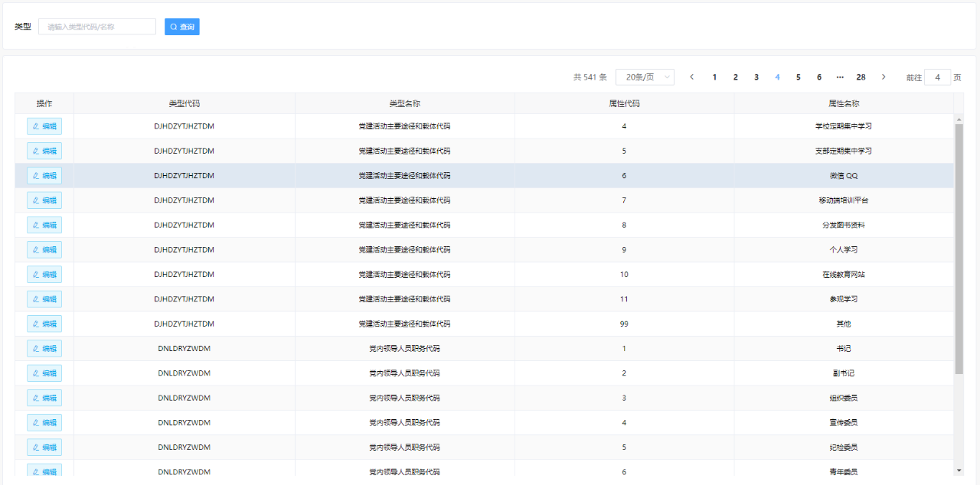Click edit icon for 学校定期集中学习 row
This screenshot has width=980, height=485.
click(x=36, y=126)
